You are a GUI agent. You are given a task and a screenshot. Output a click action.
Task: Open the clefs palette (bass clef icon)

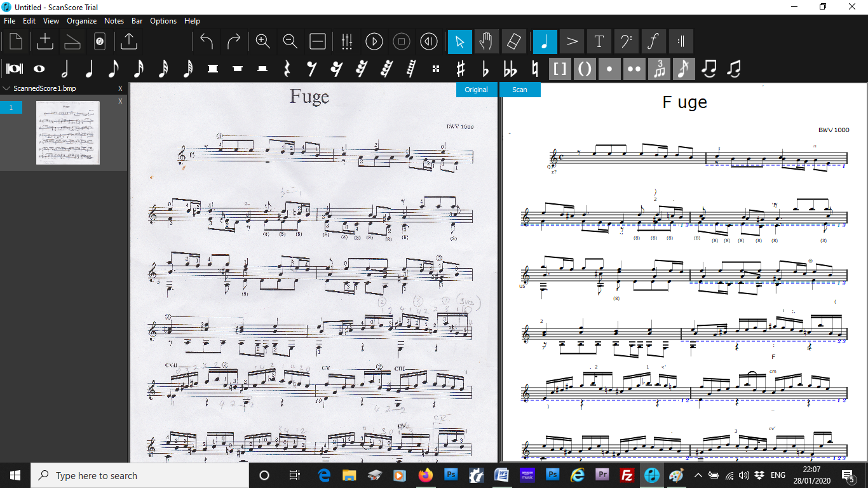(x=627, y=42)
